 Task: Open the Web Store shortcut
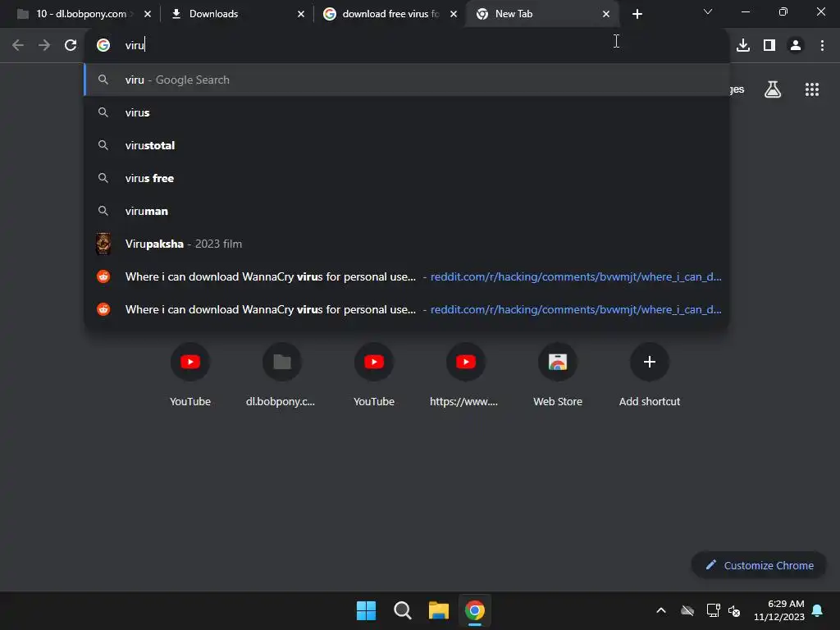click(558, 375)
